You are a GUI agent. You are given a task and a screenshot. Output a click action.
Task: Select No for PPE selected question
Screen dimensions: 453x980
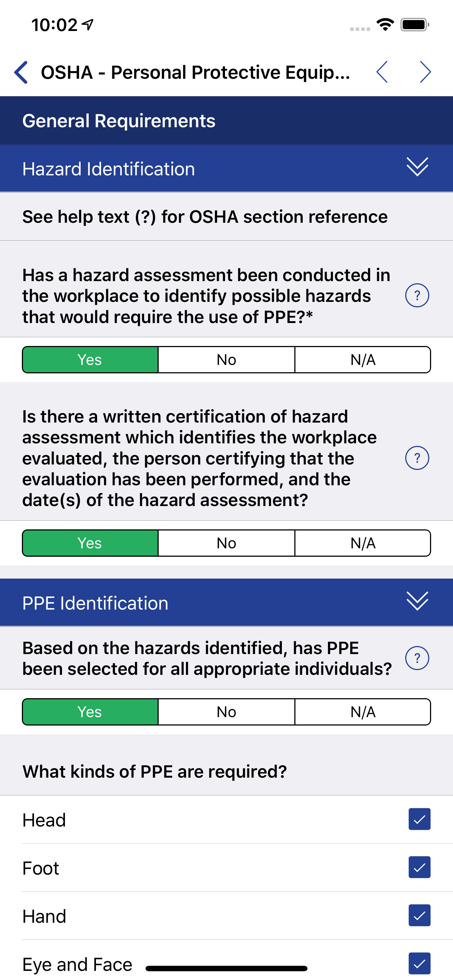coord(226,712)
